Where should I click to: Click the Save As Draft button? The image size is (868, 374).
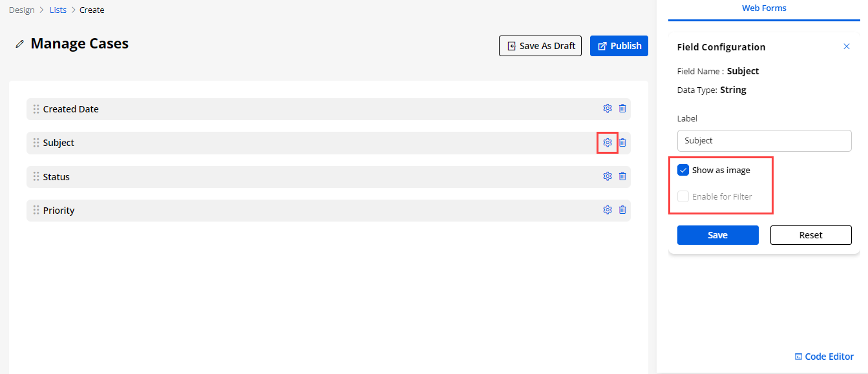click(x=540, y=46)
